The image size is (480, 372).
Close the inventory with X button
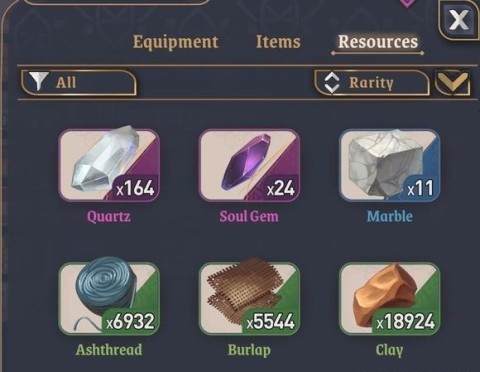pos(459,20)
